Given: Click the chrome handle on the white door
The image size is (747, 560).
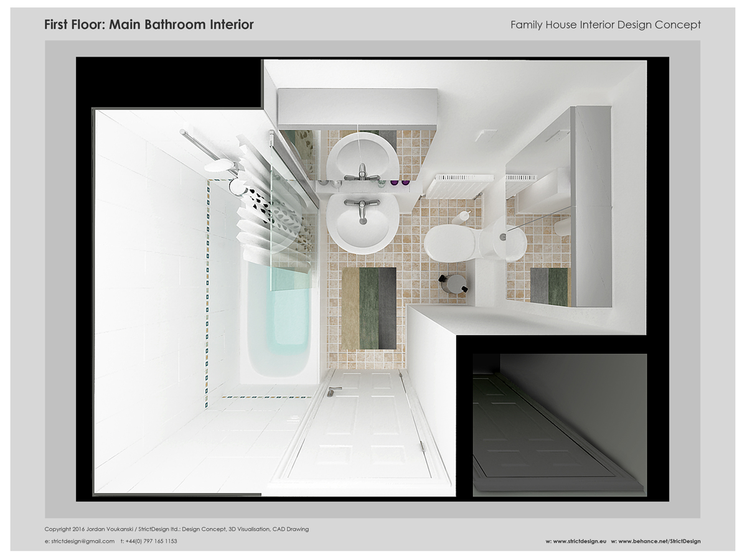Looking at the screenshot, I should coord(335,391).
